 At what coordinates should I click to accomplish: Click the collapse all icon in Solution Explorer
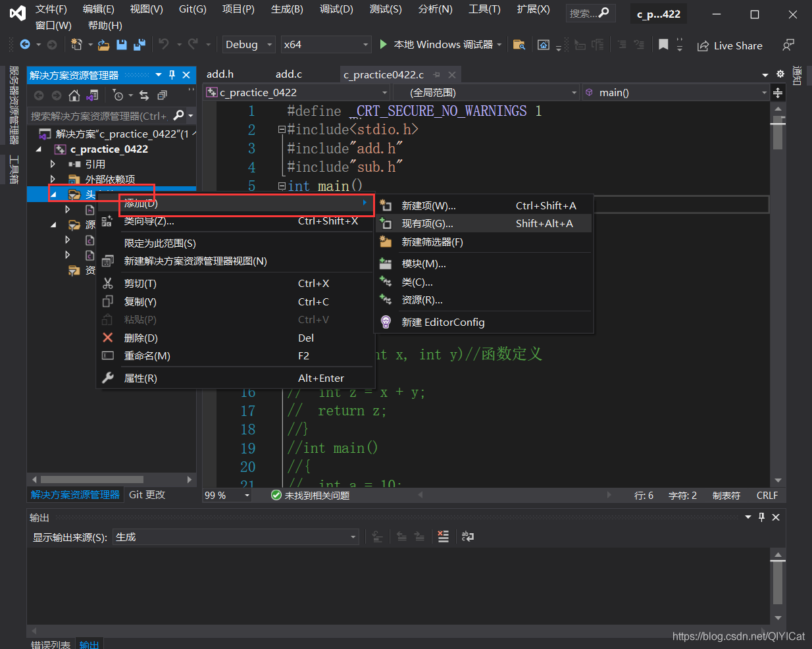pyautogui.click(x=162, y=95)
